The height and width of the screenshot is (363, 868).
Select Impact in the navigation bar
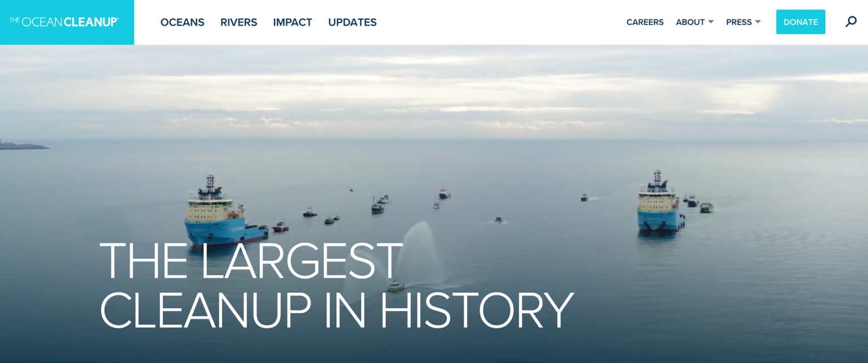tap(292, 22)
